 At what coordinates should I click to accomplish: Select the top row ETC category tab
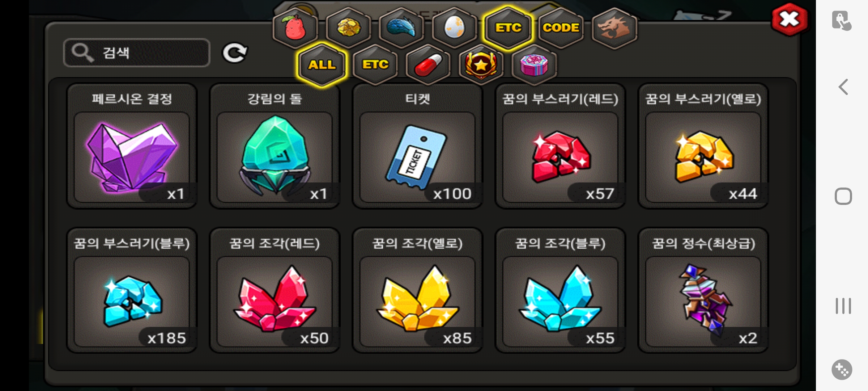pyautogui.click(x=508, y=28)
